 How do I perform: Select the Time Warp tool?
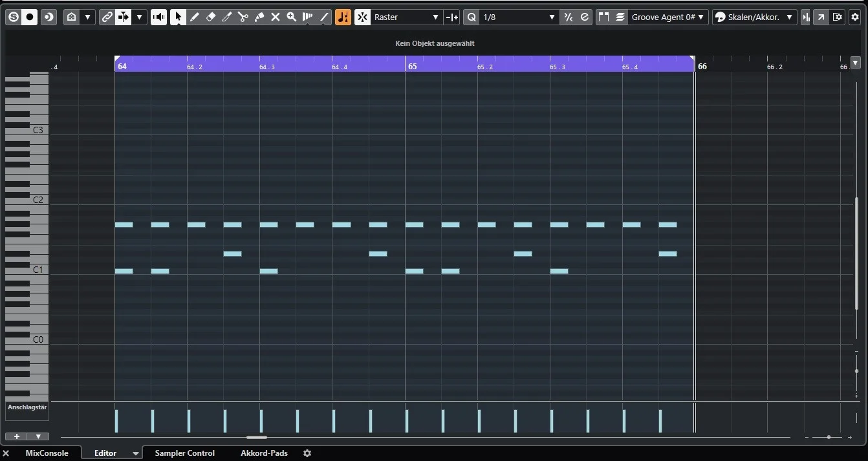click(308, 17)
